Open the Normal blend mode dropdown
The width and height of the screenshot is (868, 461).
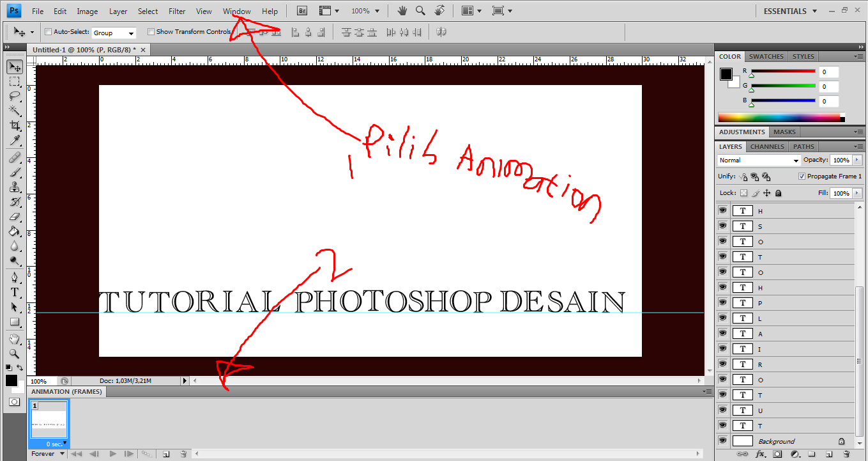[x=759, y=160]
